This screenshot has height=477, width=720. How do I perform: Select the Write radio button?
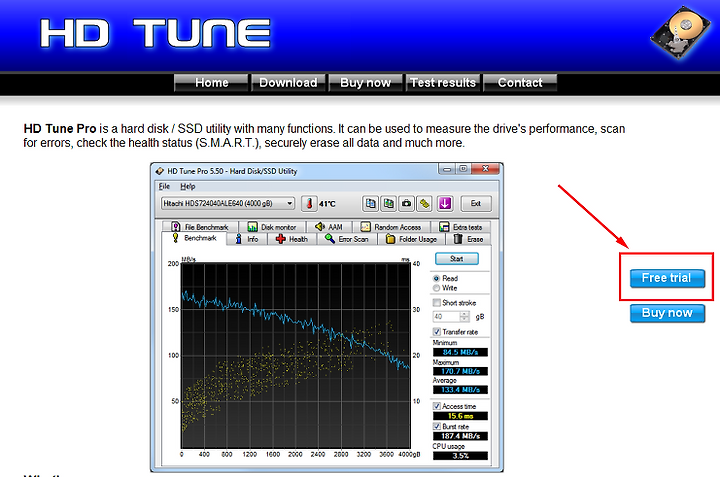click(436, 288)
